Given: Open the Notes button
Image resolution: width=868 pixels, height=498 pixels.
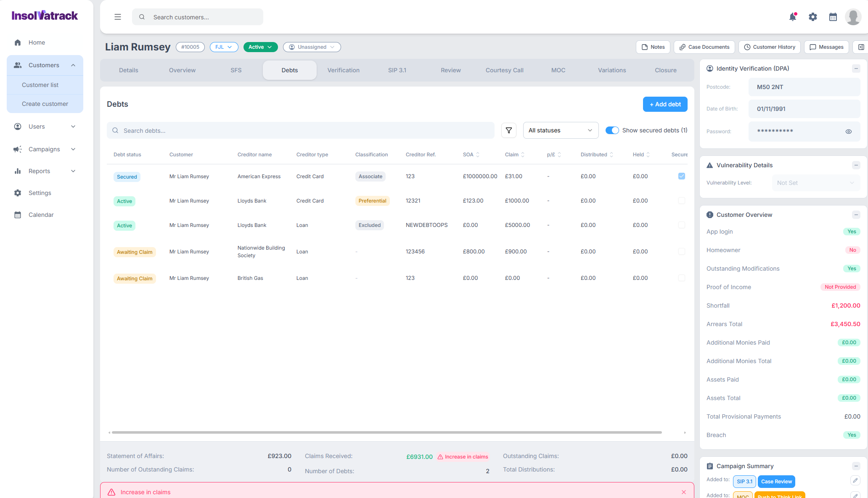Looking at the screenshot, I should point(653,47).
